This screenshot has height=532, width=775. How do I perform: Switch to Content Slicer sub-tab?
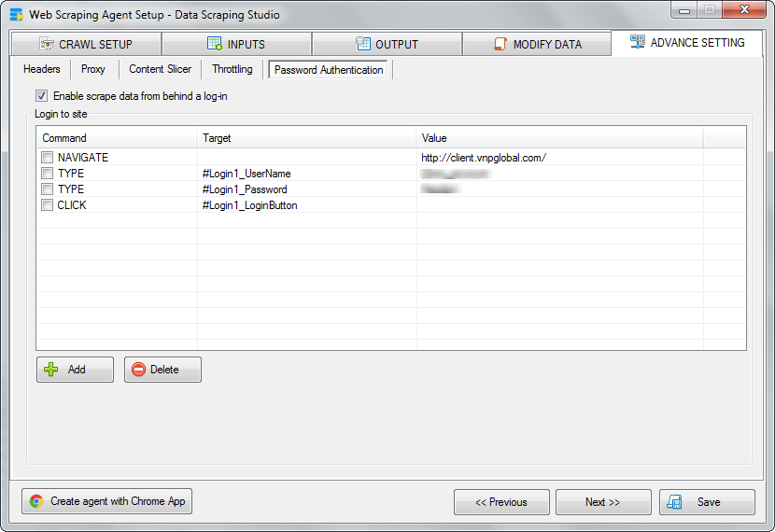(x=161, y=69)
